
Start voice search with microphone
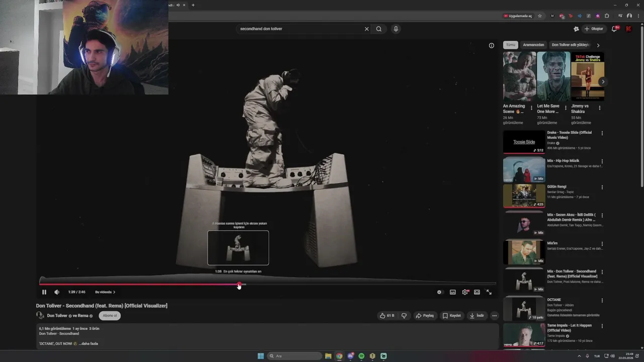396,29
